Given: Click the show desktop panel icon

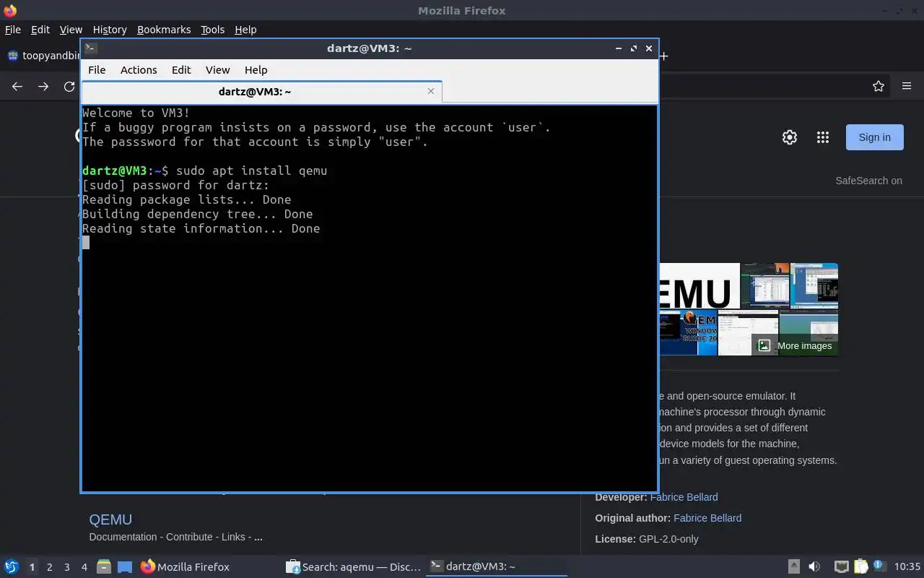Looking at the screenshot, I should pos(124,566).
